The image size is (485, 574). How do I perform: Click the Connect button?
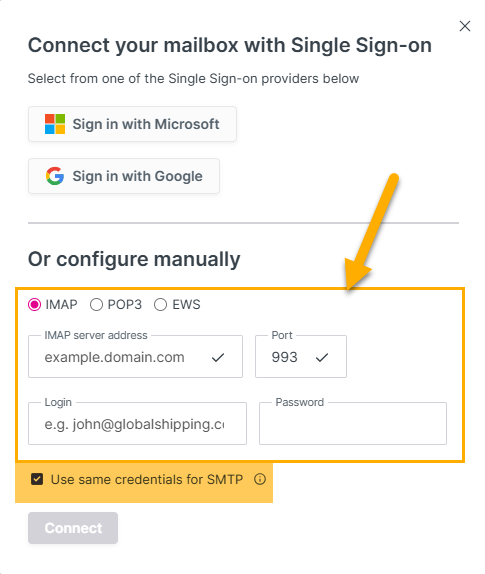[73, 528]
